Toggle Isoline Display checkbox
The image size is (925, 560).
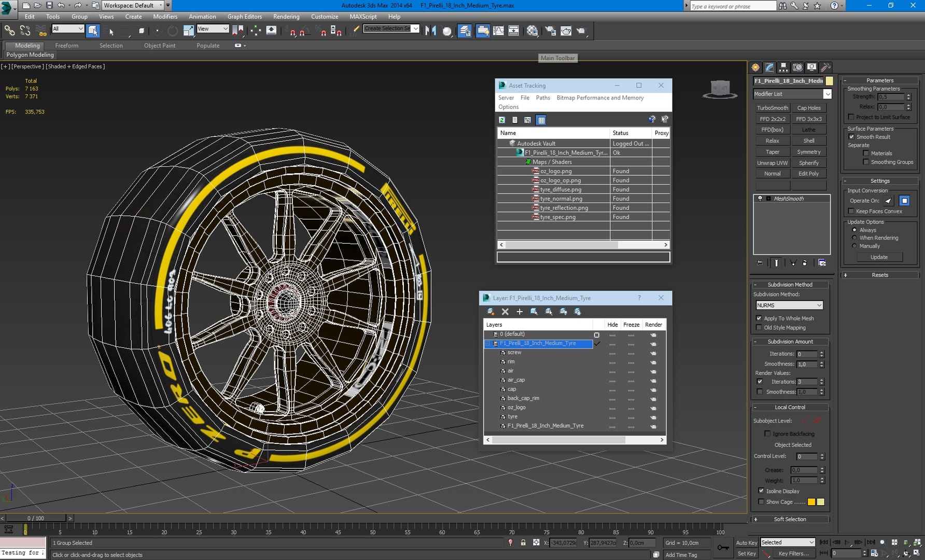coord(761,491)
